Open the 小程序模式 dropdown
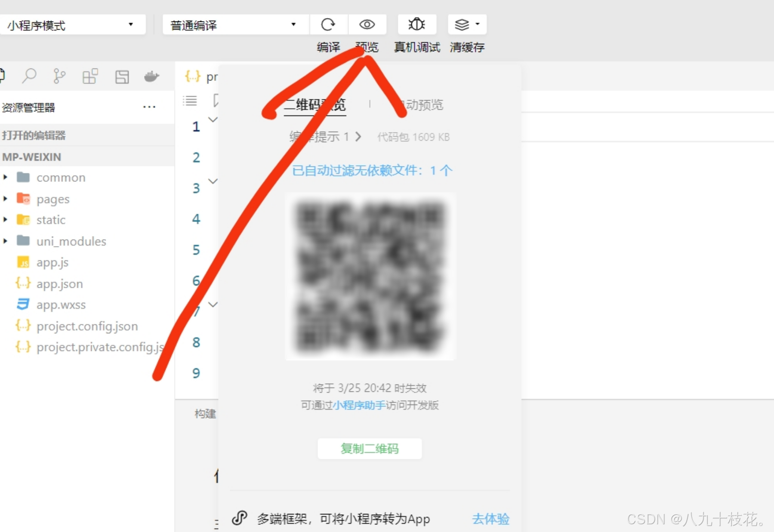 [x=131, y=25]
